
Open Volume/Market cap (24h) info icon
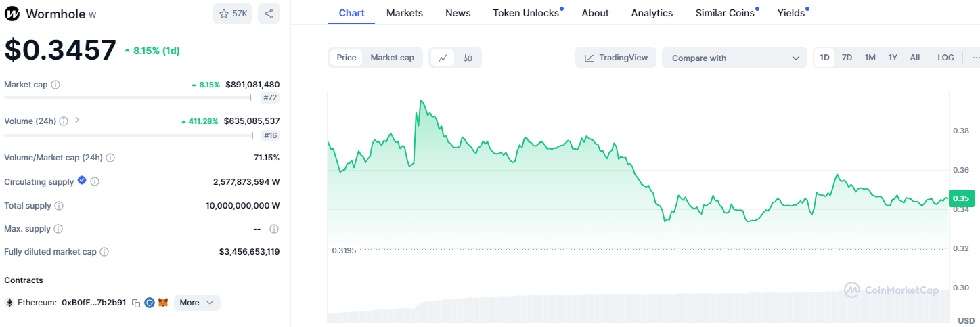(110, 158)
